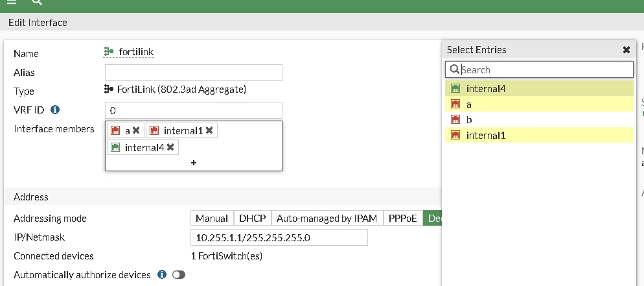Viewport: 644px width, 286px height.
Task: Click the red port icon of member a
Action: pos(115,130)
